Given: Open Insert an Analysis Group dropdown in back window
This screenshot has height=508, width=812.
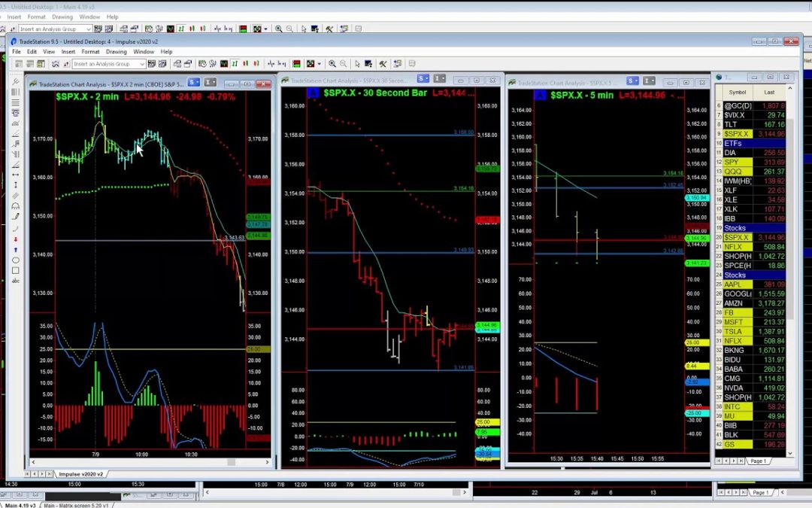Looking at the screenshot, I should tap(89, 29).
